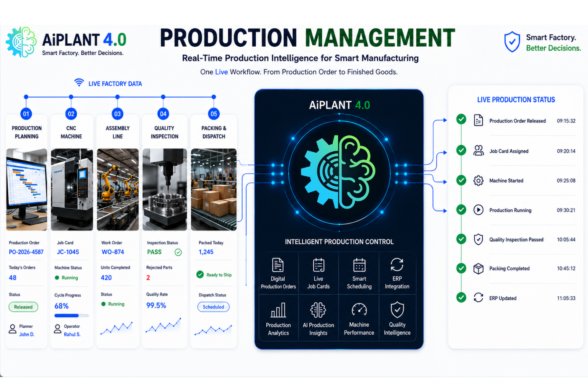Click the Live Factory Data wifi icon
This screenshot has width=588, height=392.
pos(79,83)
